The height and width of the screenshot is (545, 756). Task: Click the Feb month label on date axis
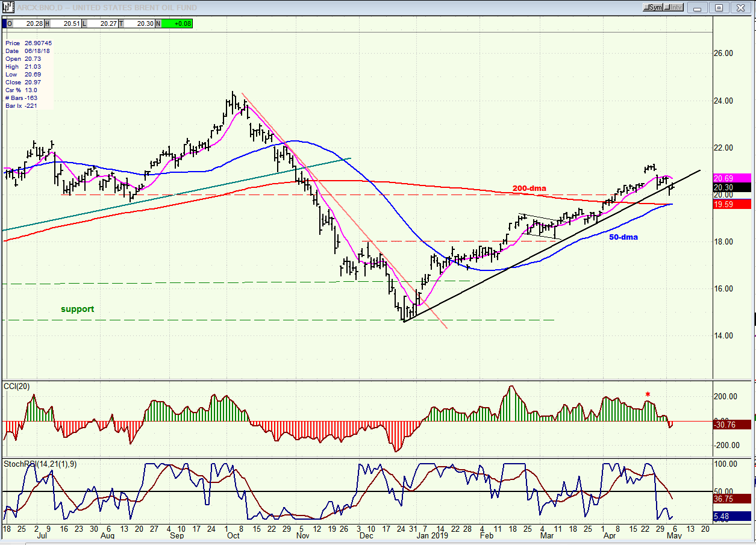click(x=487, y=535)
